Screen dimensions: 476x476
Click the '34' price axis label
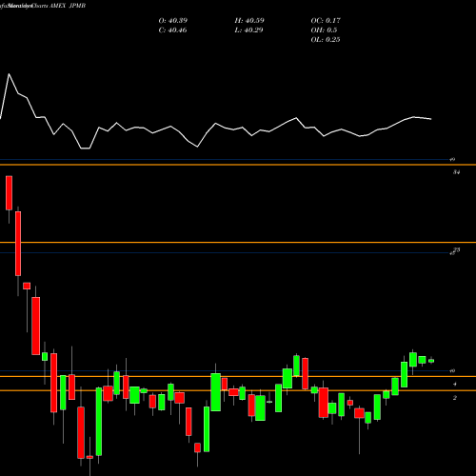456,172
